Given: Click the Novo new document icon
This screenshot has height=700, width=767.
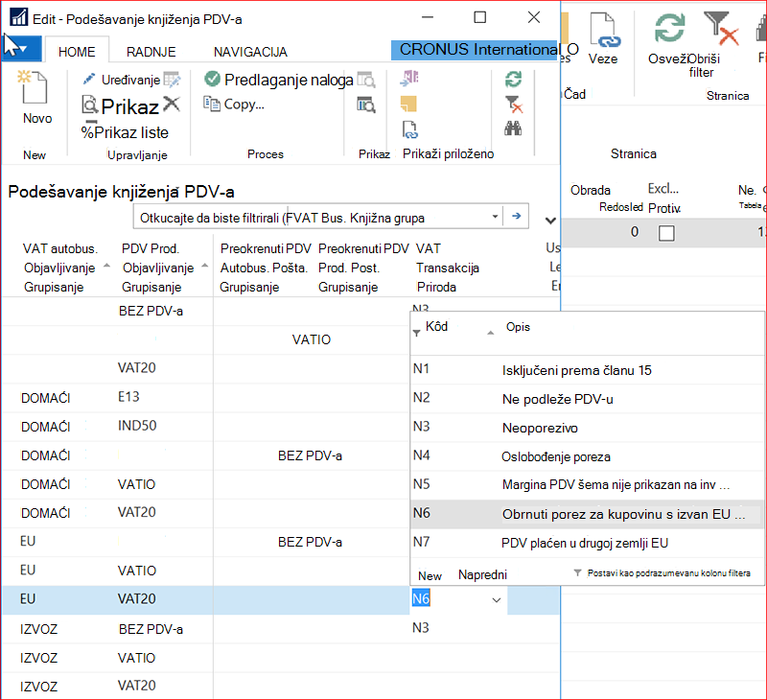Looking at the screenshot, I should 33,86.
